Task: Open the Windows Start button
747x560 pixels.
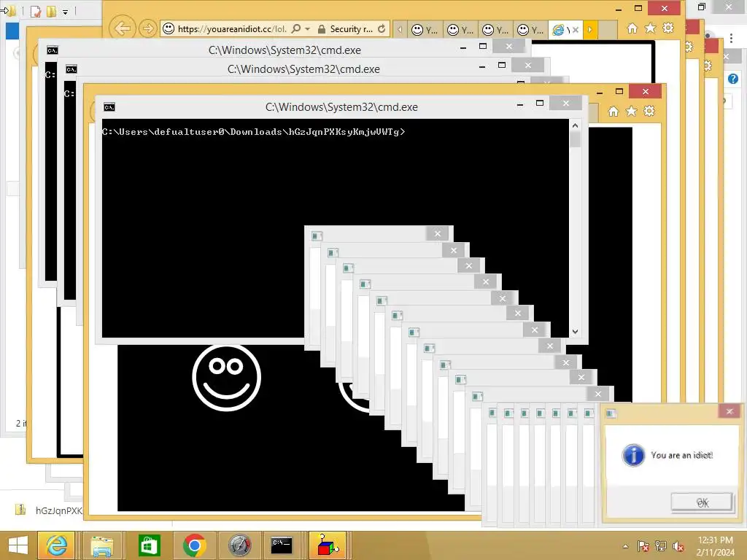Action: coord(18,545)
